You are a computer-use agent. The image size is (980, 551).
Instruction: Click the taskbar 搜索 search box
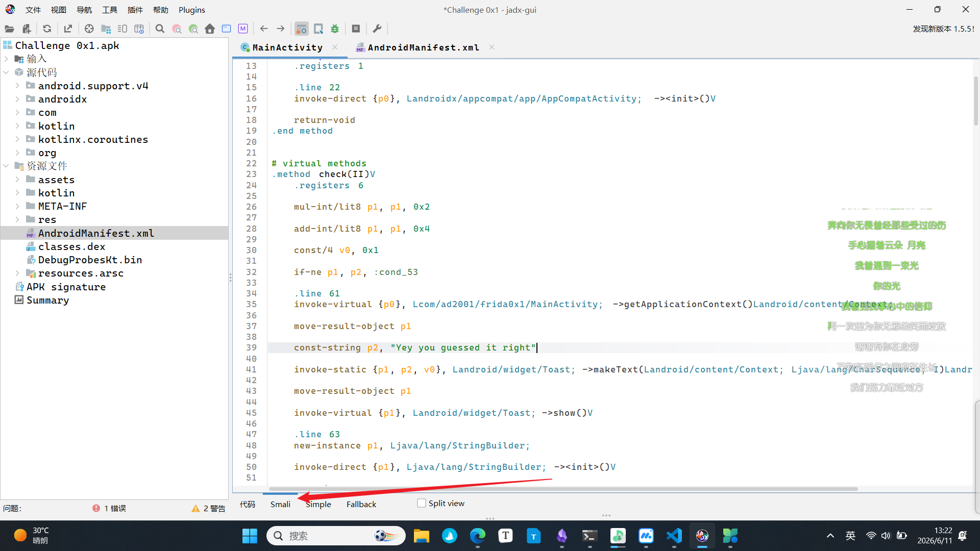336,536
